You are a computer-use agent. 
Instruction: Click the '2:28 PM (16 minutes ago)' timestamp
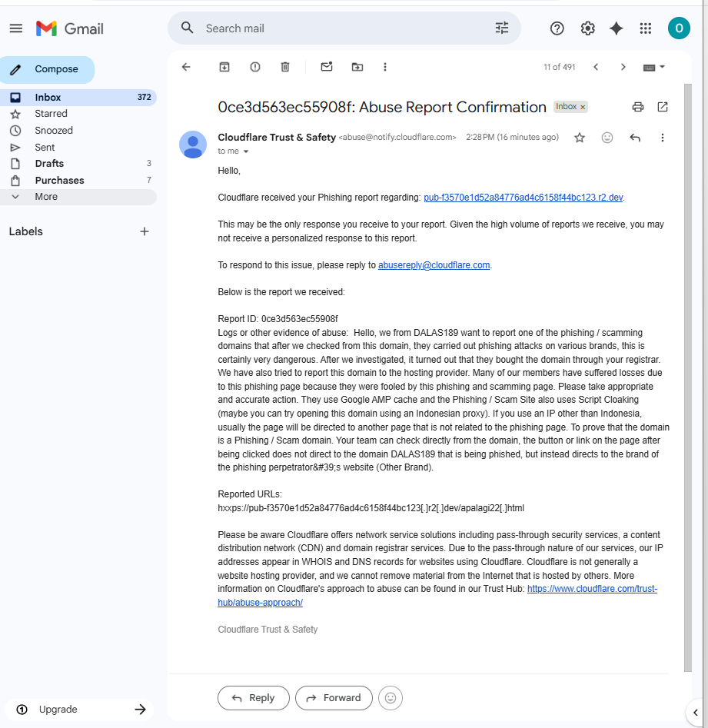tap(513, 138)
